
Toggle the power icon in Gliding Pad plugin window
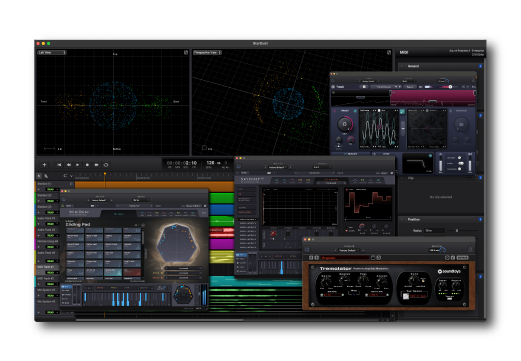tap(64, 199)
